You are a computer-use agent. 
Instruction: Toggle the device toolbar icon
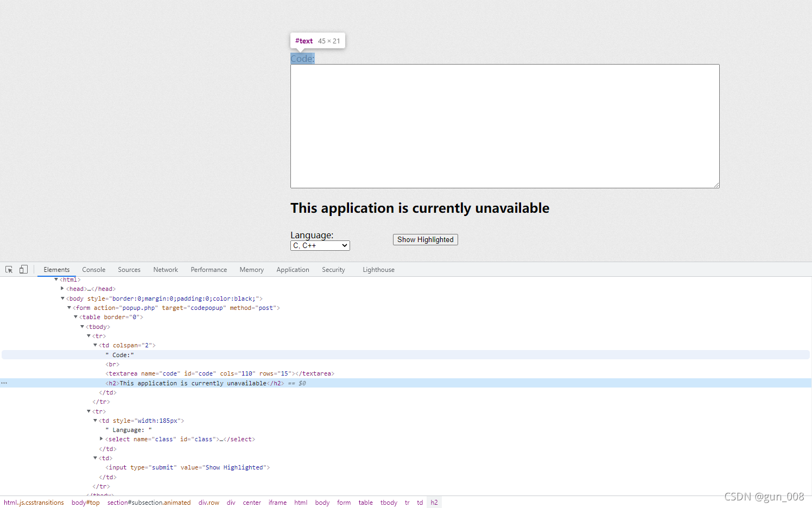click(23, 269)
